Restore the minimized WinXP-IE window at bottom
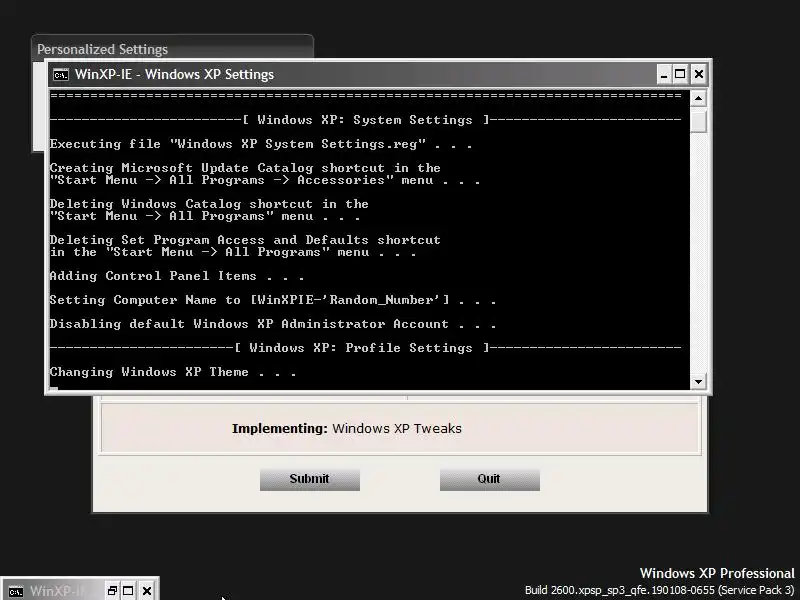Image resolution: width=800 pixels, height=600 pixels. click(112, 591)
